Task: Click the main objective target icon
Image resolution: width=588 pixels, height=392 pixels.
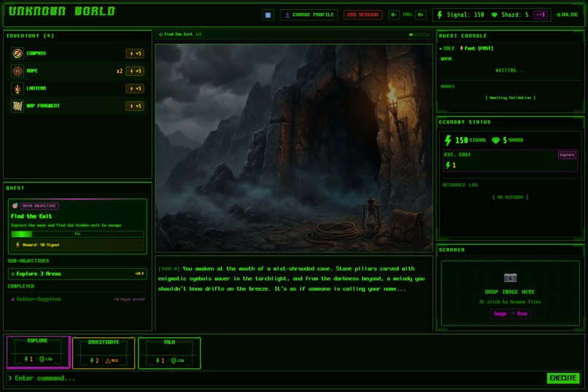Action: click(15, 206)
